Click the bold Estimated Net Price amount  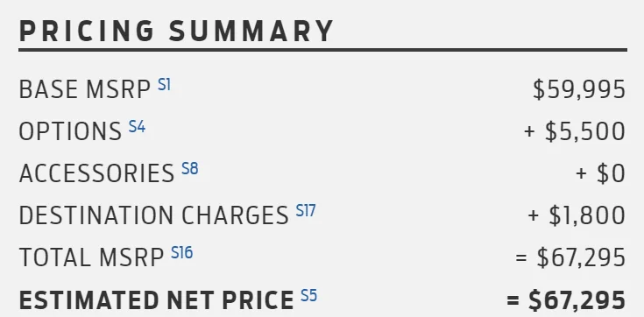tap(566, 300)
